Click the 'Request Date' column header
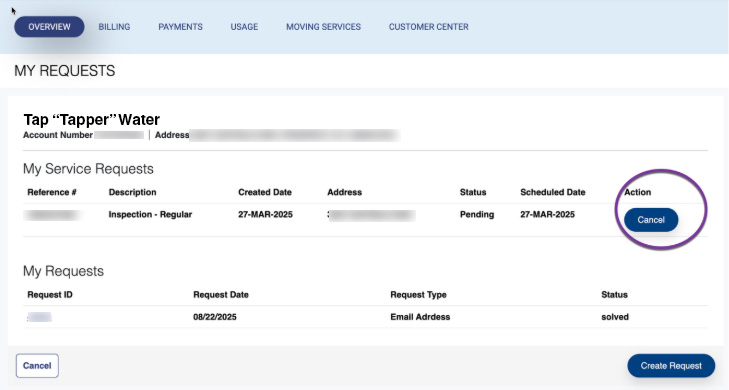Screen dimensions: 729x390 pyautogui.click(x=221, y=295)
